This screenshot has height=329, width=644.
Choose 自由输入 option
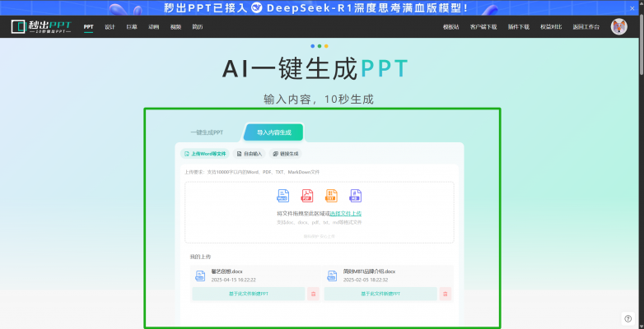250,154
